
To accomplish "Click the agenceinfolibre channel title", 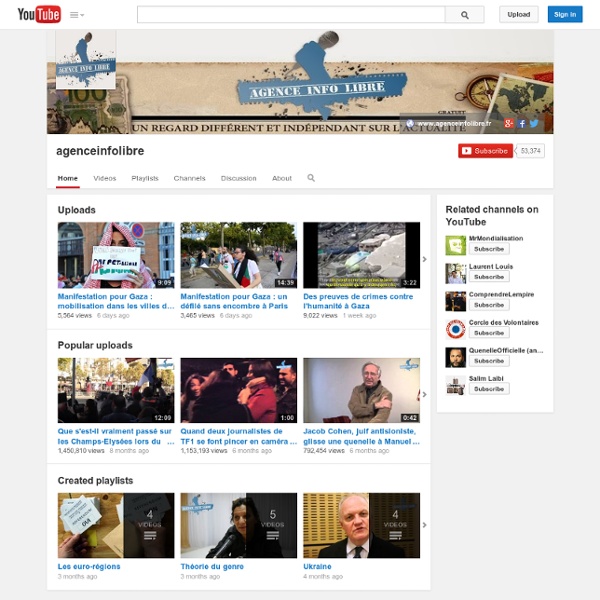I will (x=100, y=151).
